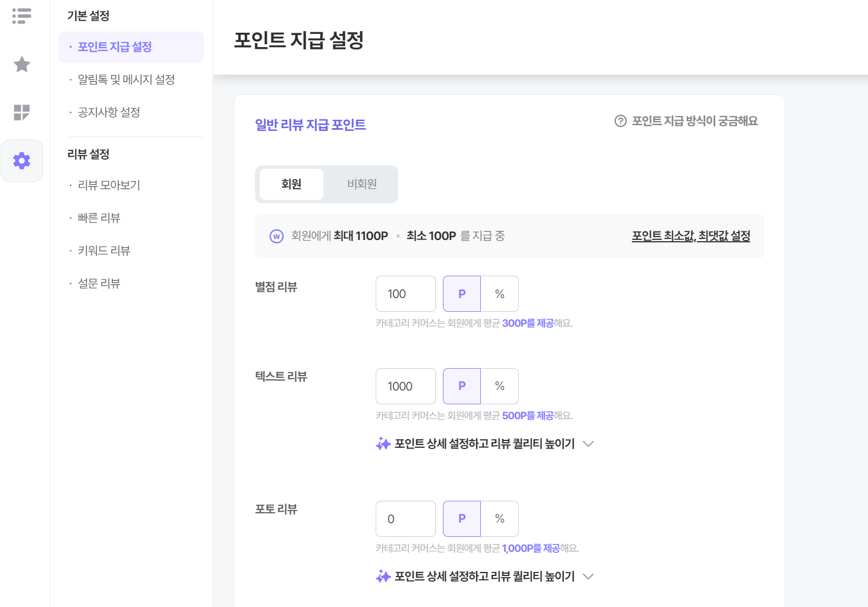This screenshot has width=868, height=607.
Task: Select P unit for 별점 리뷰
Action: (x=462, y=294)
